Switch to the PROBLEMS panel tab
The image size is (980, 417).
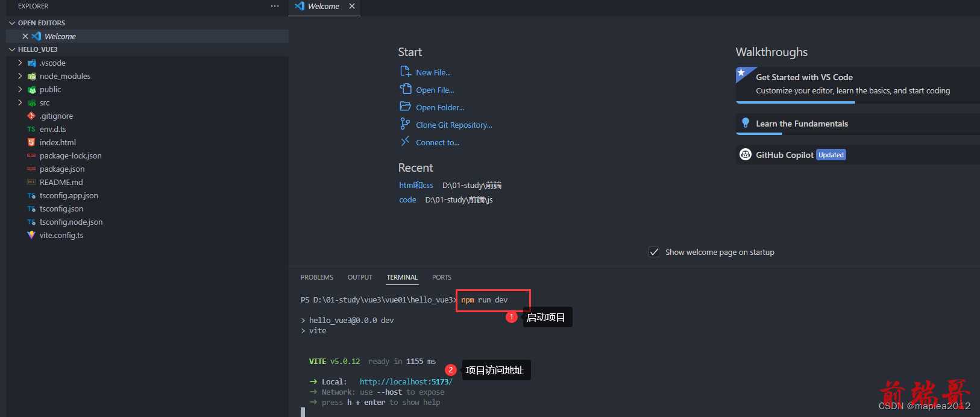(317, 277)
